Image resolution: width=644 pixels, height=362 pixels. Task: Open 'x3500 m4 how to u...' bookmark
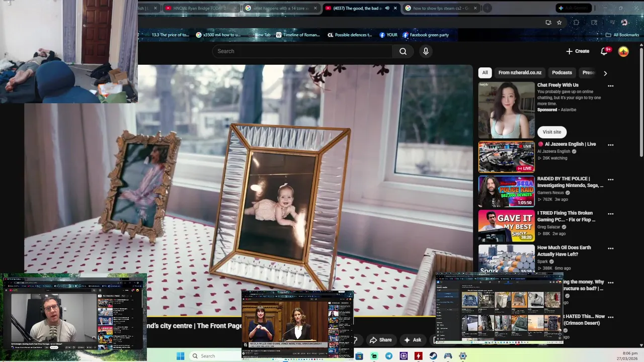click(x=218, y=35)
